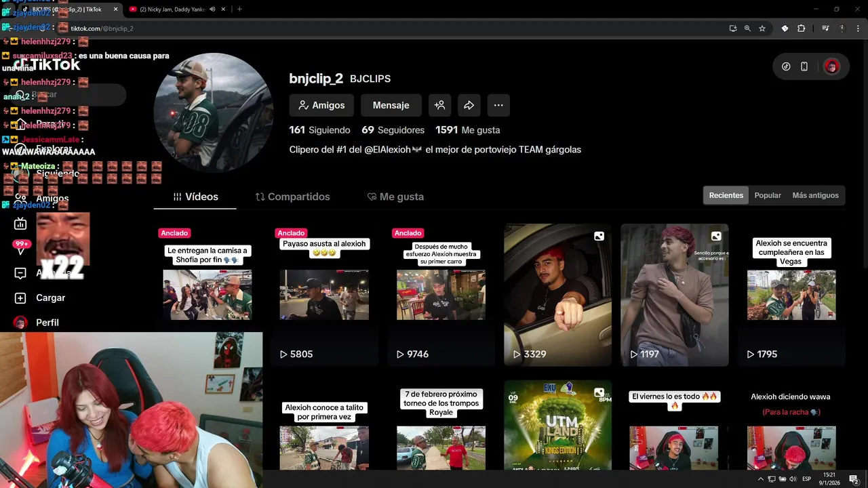
Task: Close the YouTube browser tab
Action: [x=224, y=9]
